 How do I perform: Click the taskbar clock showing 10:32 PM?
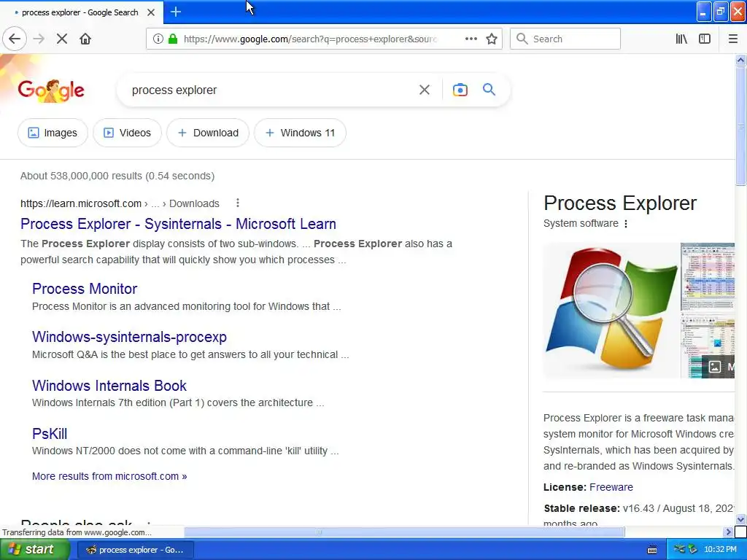click(720, 550)
